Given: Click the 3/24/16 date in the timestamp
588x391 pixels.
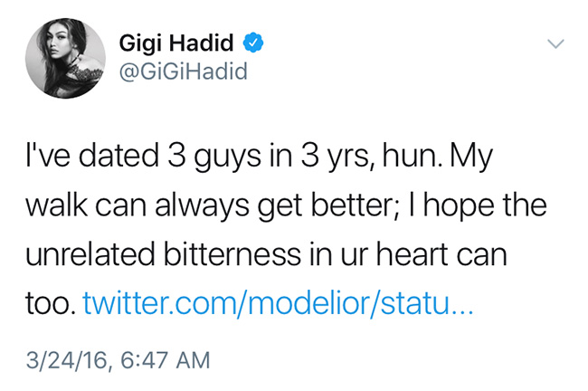Looking at the screenshot, I should [x=66, y=360].
